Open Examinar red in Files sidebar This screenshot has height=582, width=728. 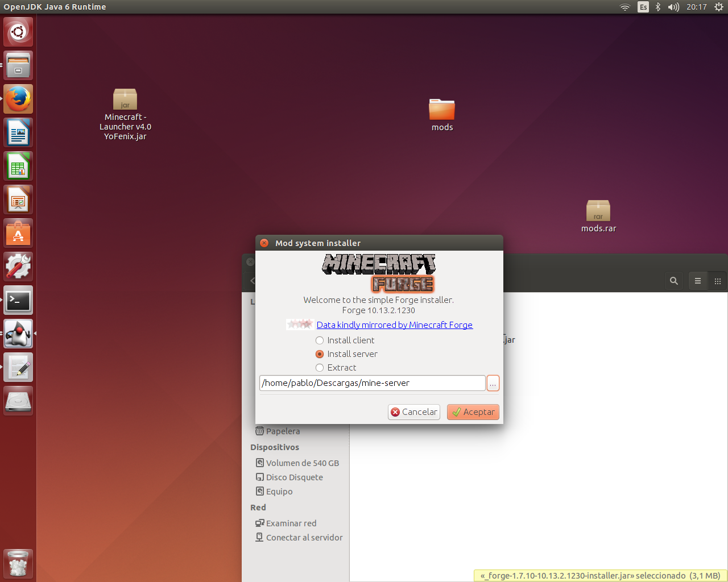286,523
